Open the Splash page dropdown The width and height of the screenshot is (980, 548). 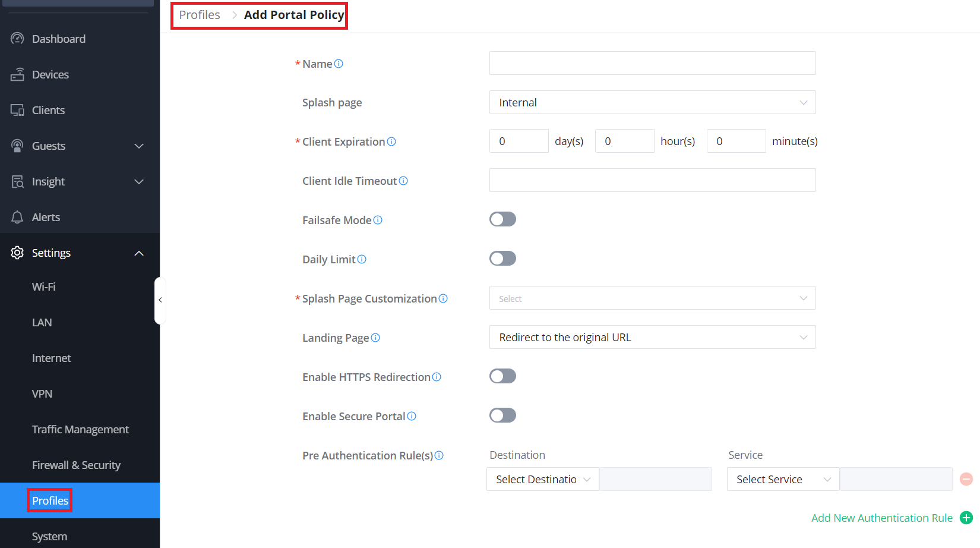pyautogui.click(x=652, y=102)
